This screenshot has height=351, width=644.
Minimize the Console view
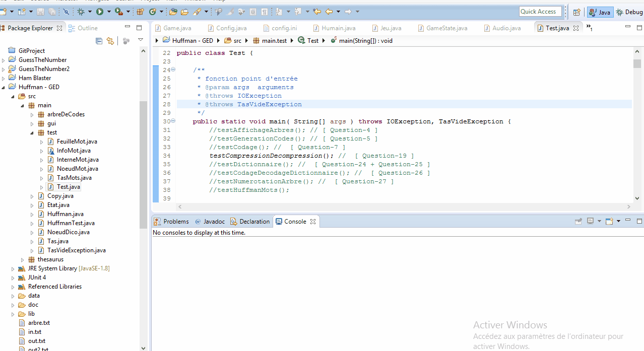(628, 221)
